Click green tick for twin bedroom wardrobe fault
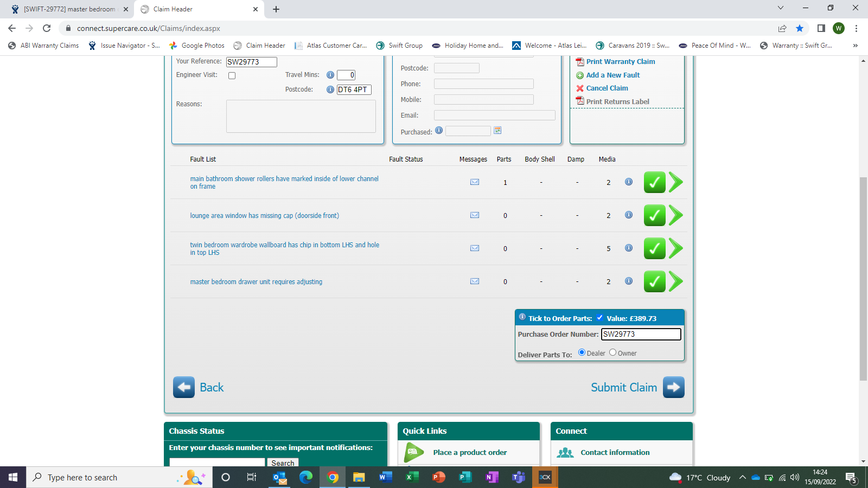868x488 pixels. point(655,248)
